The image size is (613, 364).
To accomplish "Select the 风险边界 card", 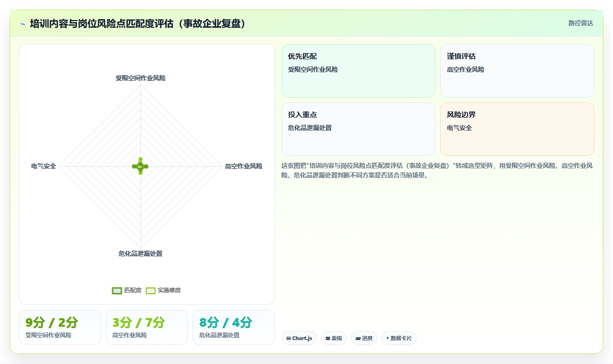I will coord(517,129).
